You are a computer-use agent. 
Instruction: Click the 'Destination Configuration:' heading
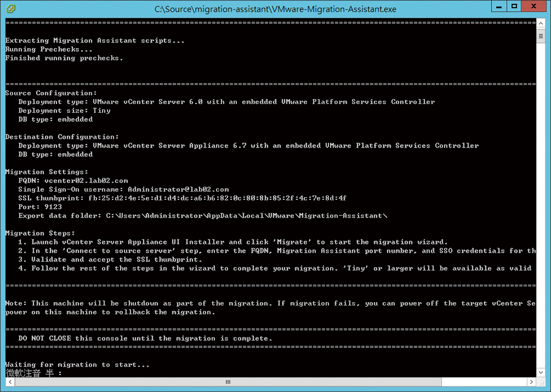pos(62,137)
